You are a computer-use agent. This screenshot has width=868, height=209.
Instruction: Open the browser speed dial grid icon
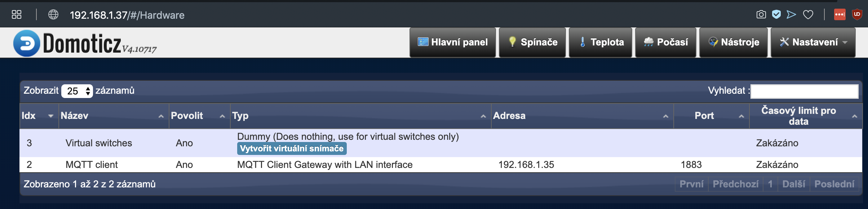pos(17,15)
